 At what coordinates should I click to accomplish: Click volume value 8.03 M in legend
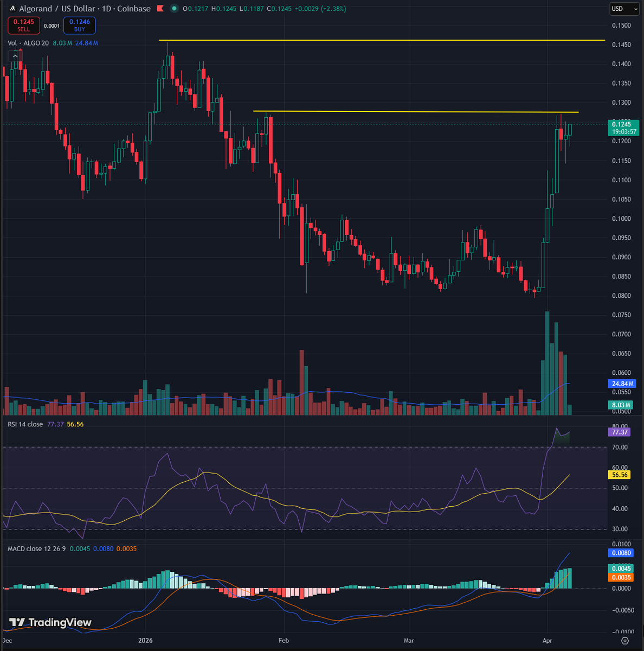point(62,43)
